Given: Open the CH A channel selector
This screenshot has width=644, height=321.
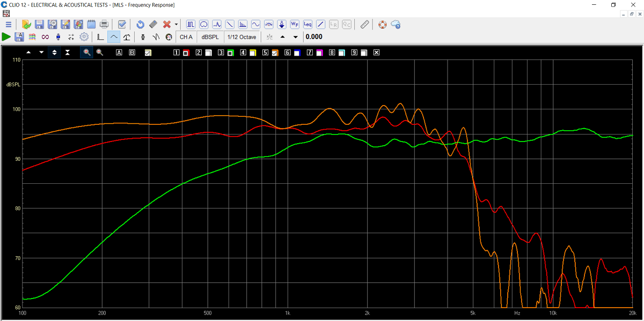Looking at the screenshot, I should 186,37.
